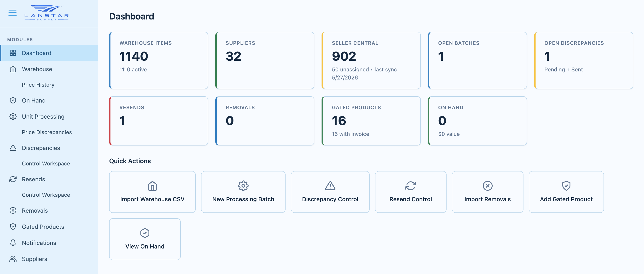Click the warning icon on Discrepancy Control card
Screen dimensions: 644x274
[330, 186]
